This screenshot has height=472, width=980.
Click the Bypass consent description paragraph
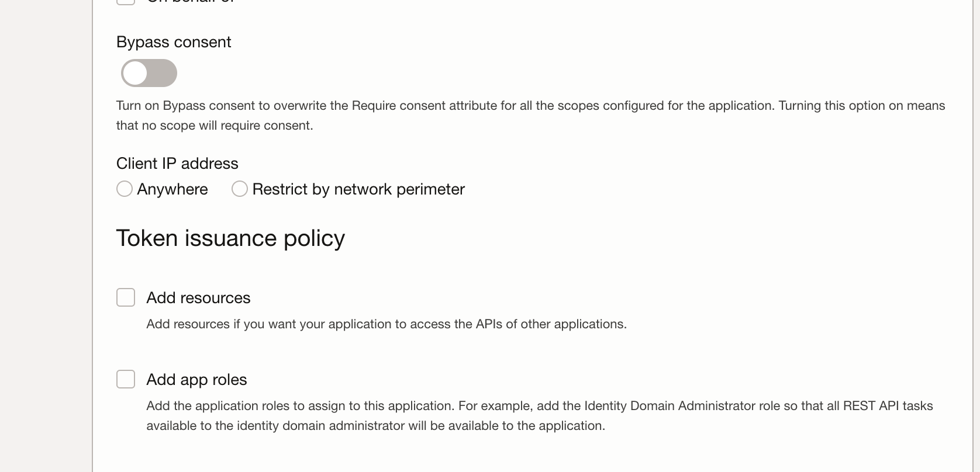click(530, 115)
